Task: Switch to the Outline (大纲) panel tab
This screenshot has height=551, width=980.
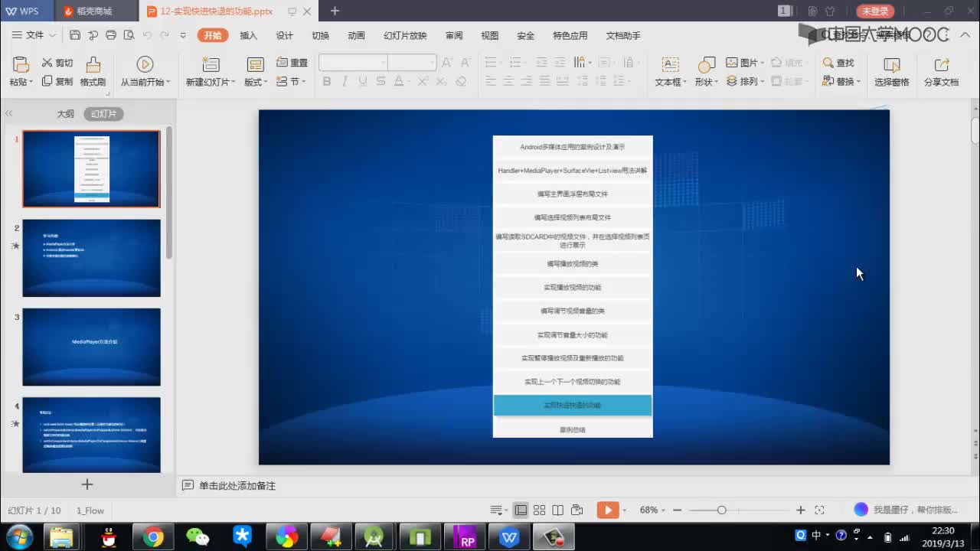Action: point(66,114)
